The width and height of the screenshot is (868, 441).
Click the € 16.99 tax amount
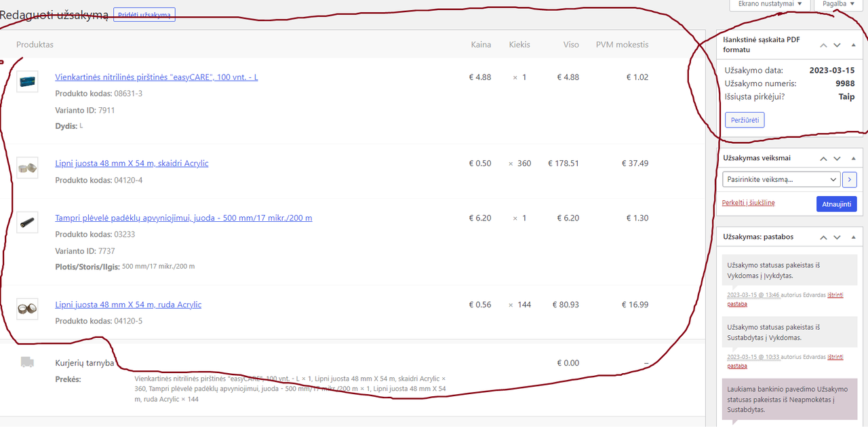pyautogui.click(x=635, y=305)
